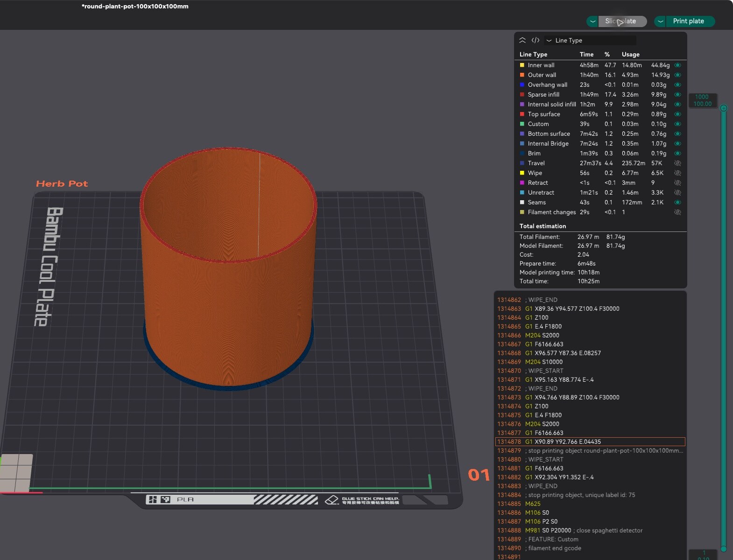The height and width of the screenshot is (560, 733).
Task: Click the blue Overhang wall color swatch
Action: (x=522, y=85)
